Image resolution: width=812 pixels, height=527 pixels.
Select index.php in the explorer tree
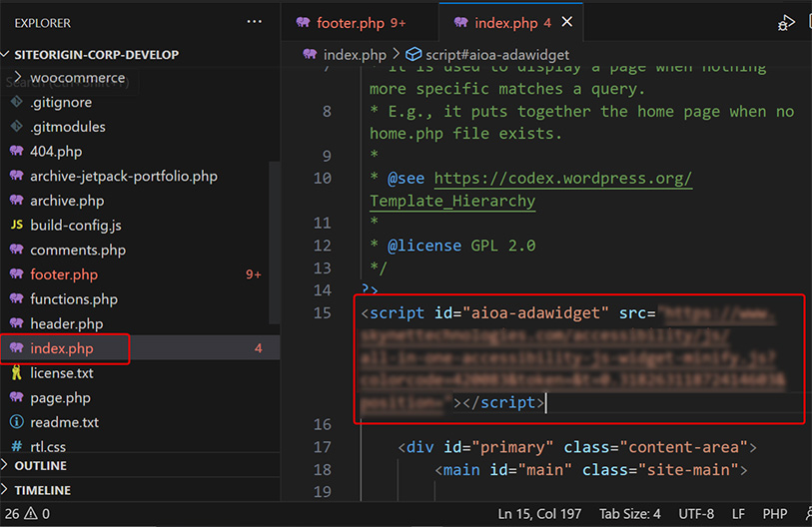pos(62,348)
